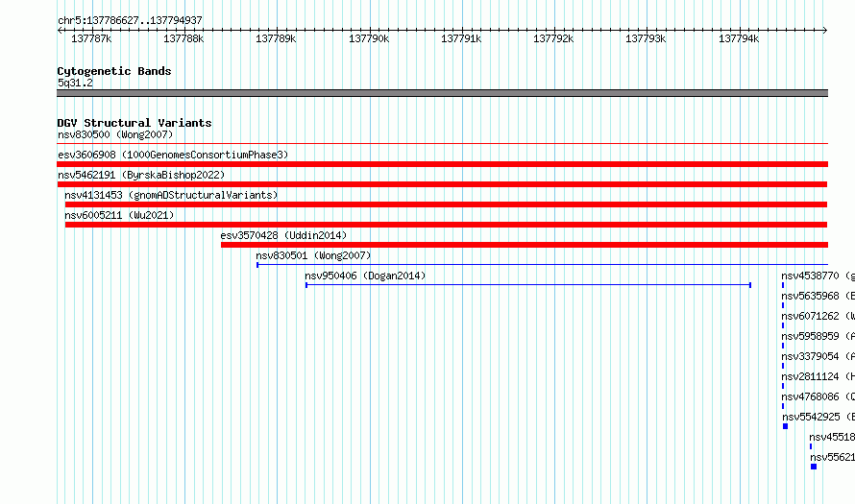Click the gray 5q31.2 cytogenetic band bar
The height and width of the screenshot is (504, 855).
(x=442, y=93)
